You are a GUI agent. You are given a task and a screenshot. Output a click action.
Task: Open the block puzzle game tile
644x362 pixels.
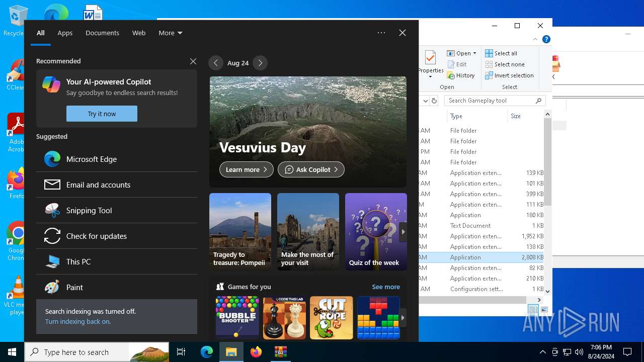(x=378, y=318)
